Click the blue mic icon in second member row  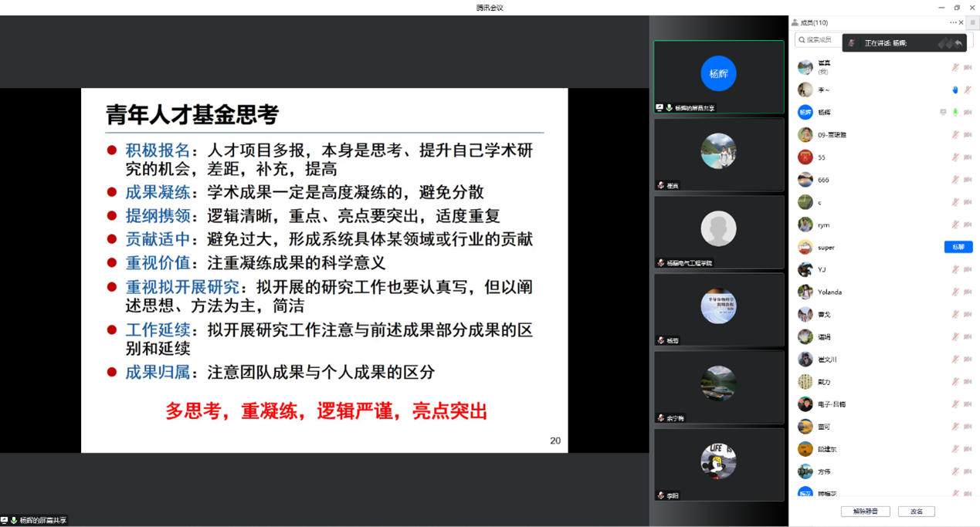click(x=955, y=90)
